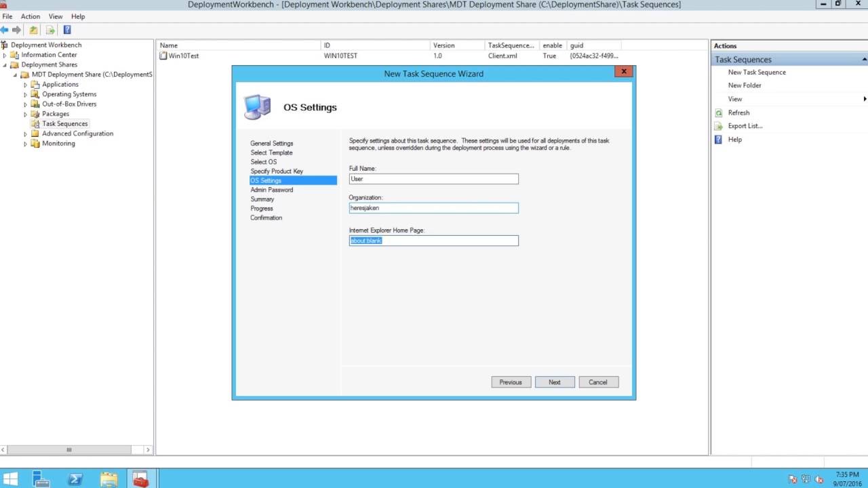The image size is (868, 488).
Task: Collapse the MDT Deployment Share node
Action: click(x=15, y=75)
